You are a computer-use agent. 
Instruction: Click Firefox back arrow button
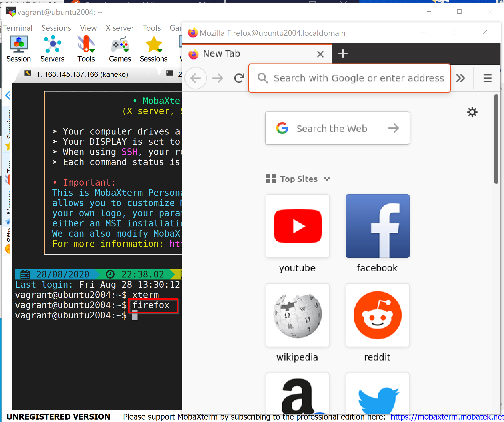coord(196,78)
